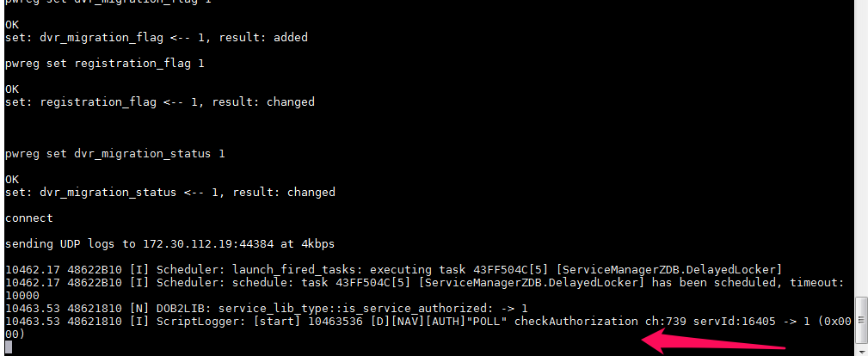Click the red arrow annotation
This screenshot has width=868, height=356.
(716, 345)
